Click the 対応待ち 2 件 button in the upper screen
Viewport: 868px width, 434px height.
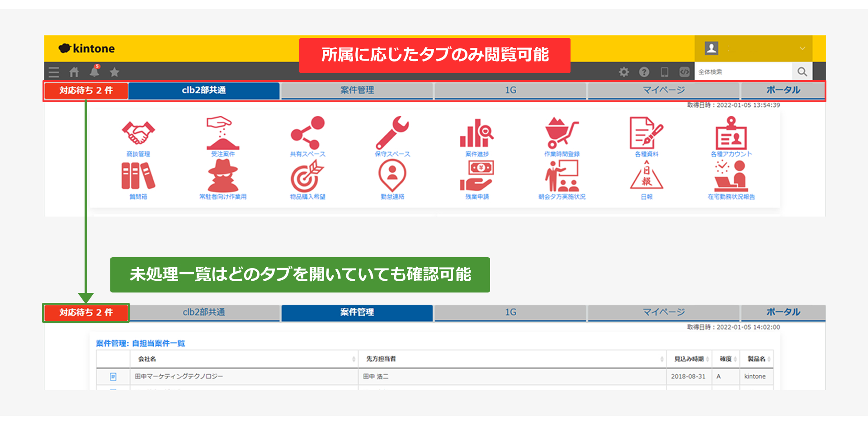[86, 90]
